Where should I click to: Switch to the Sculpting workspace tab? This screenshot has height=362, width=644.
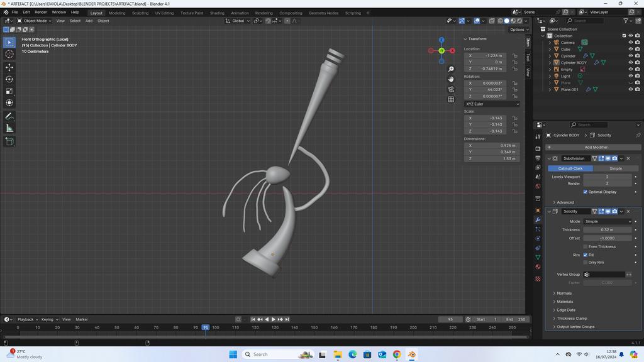tap(140, 13)
